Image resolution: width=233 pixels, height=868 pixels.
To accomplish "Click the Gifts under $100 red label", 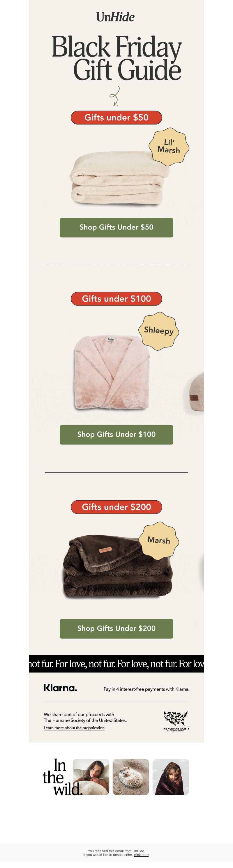I will tap(116, 298).
